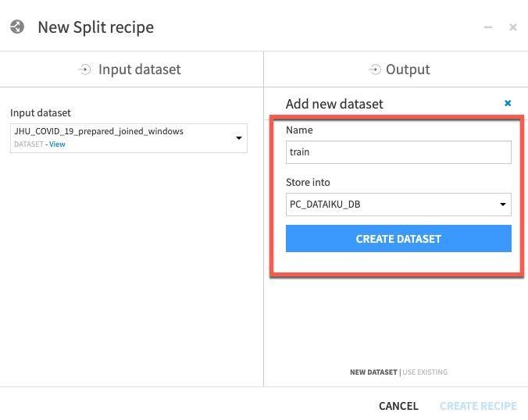Select the Input dataset column header

point(139,69)
